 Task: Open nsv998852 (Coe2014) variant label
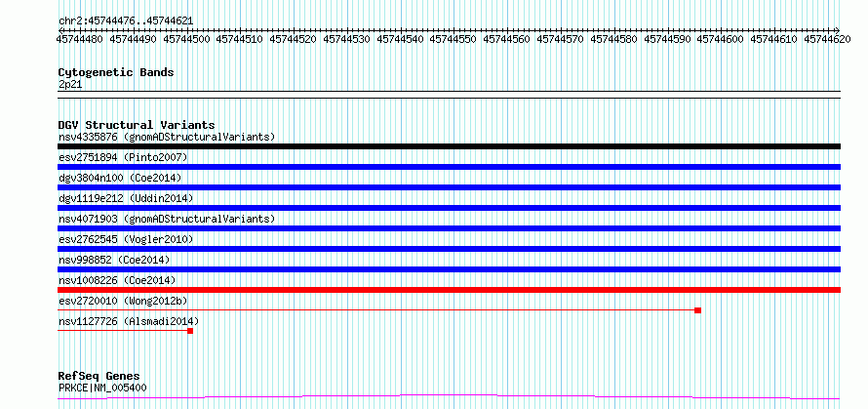114,260
